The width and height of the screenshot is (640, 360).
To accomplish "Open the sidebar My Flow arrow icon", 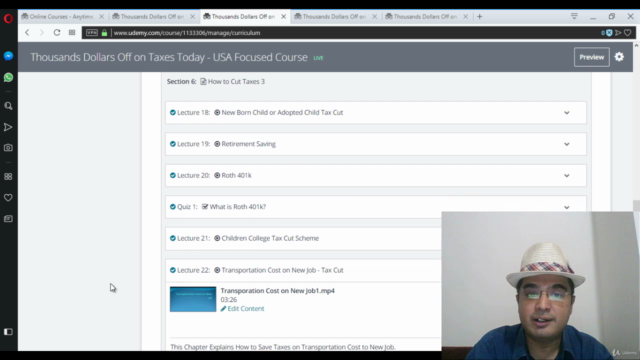I will tap(8, 127).
